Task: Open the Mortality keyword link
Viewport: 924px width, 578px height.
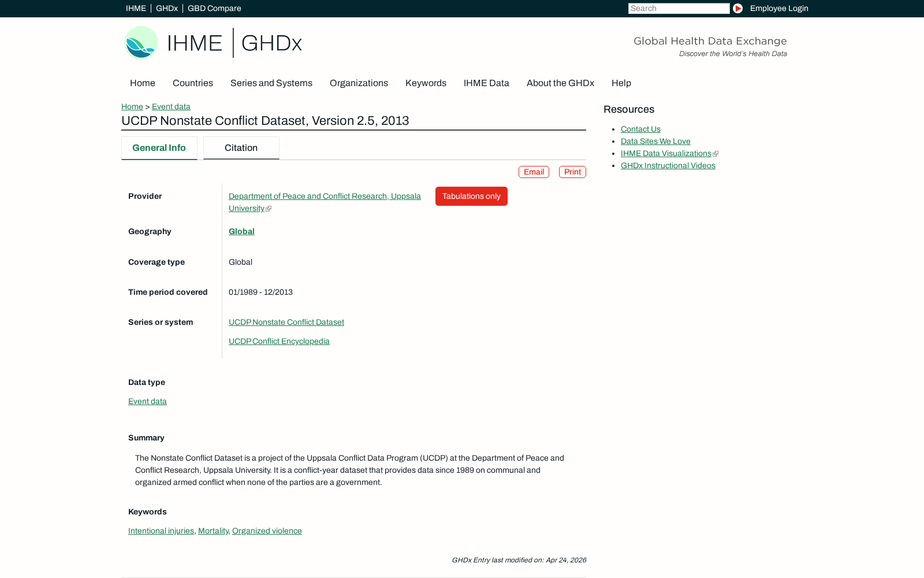Action: pyautogui.click(x=213, y=531)
